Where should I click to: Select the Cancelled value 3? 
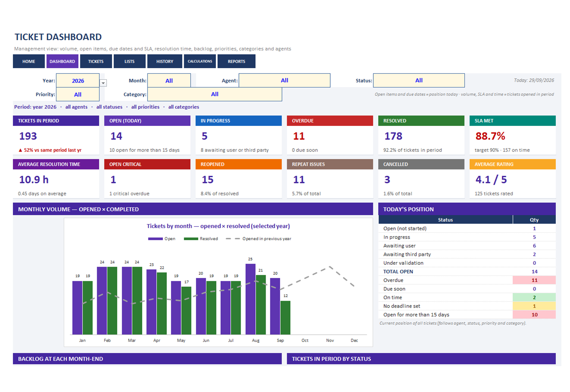pos(387,180)
